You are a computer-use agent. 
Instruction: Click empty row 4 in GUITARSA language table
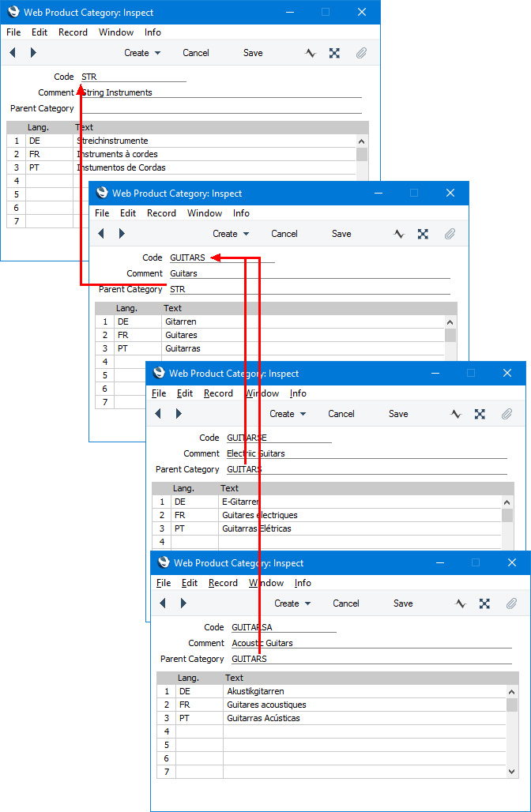(x=332, y=731)
